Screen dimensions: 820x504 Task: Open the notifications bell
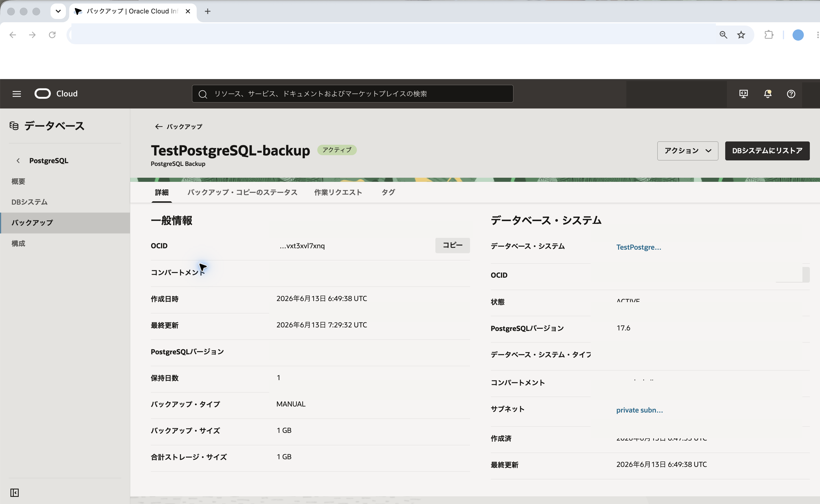pyautogui.click(x=768, y=94)
